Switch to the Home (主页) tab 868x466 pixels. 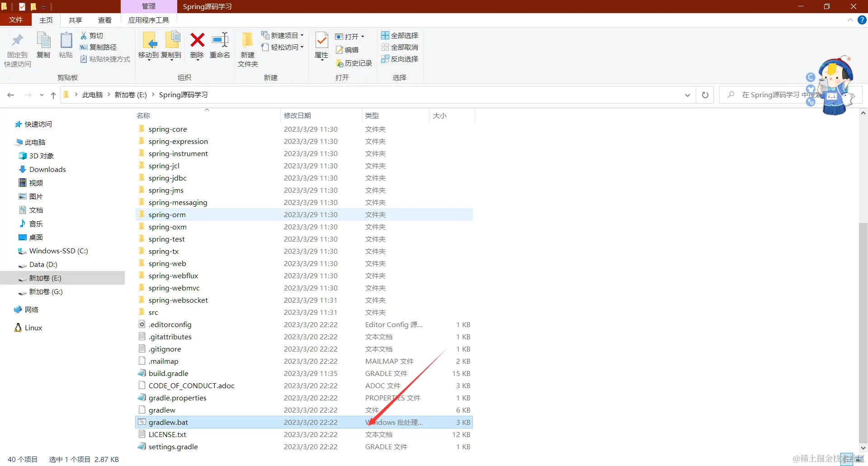point(46,20)
